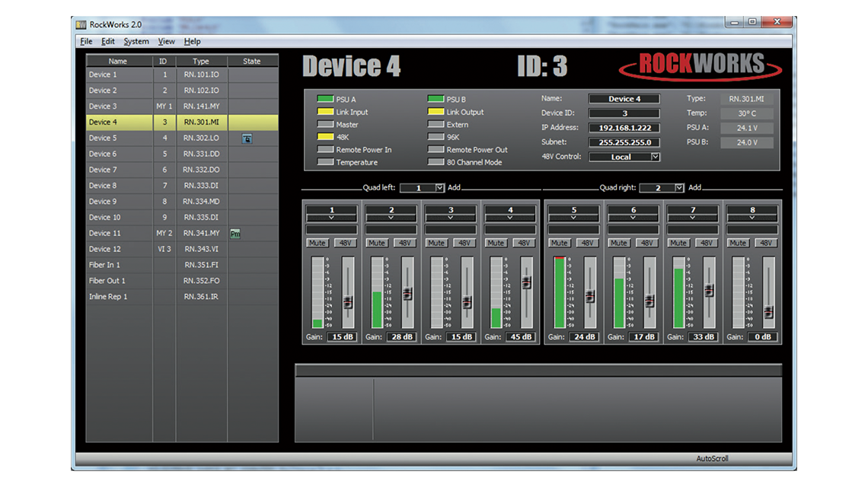Screen dimensions: 868x487
Task: Mute input channel 1
Action: pyautogui.click(x=317, y=243)
